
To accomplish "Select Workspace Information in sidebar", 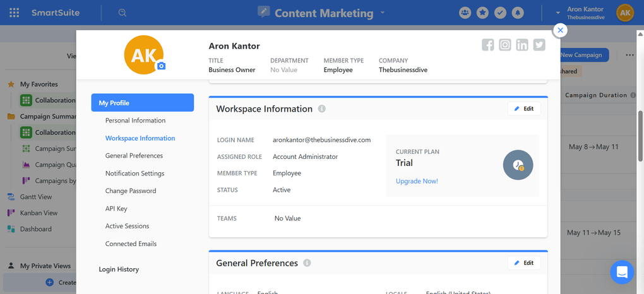I will [140, 138].
